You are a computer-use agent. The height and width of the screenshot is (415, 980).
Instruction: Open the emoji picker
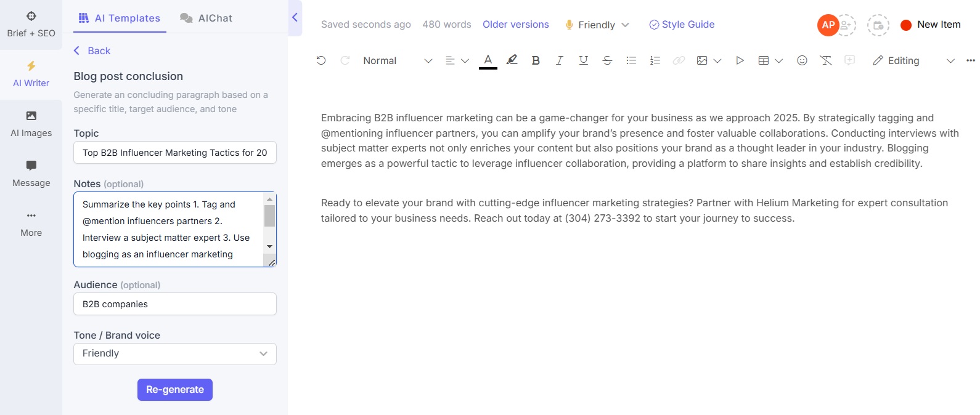click(802, 60)
